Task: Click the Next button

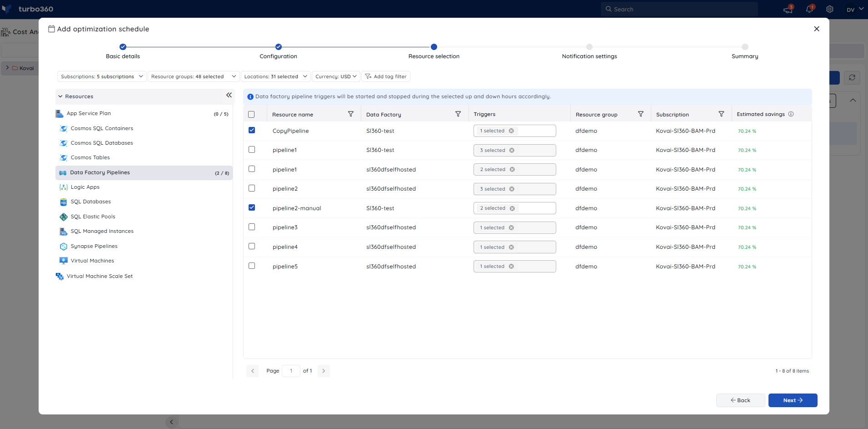Action: coord(793,400)
